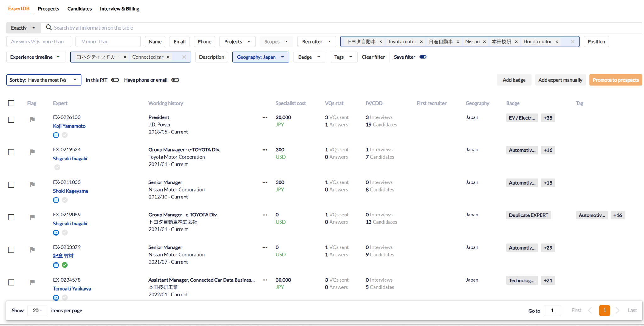This screenshot has width=644, height=326.
Task: Click the Go to page number field
Action: [x=552, y=311]
